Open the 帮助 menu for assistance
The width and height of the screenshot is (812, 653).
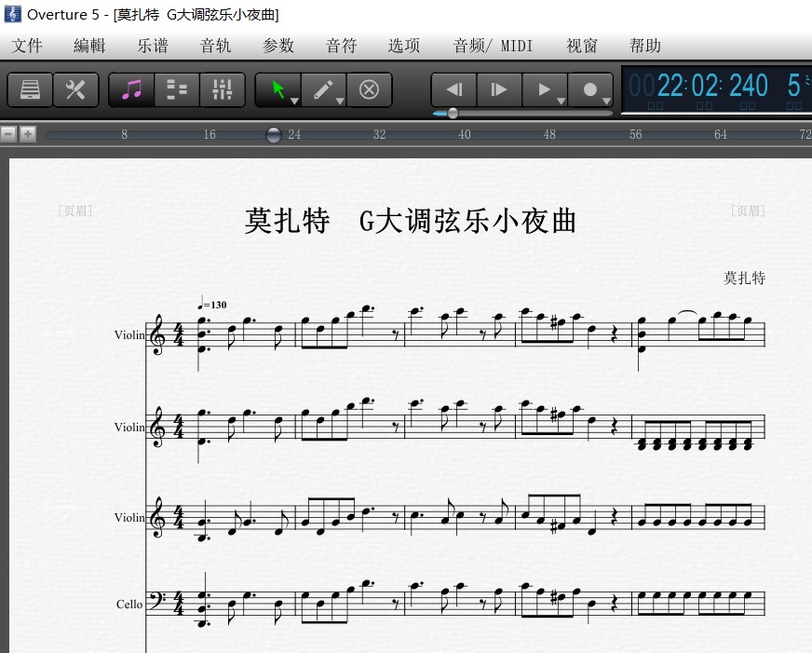click(x=644, y=45)
